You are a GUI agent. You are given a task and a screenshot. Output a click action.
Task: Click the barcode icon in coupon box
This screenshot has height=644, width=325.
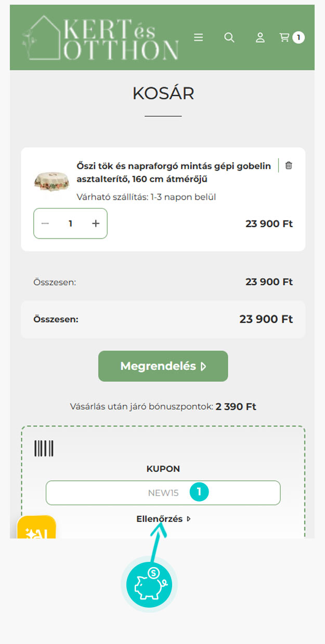click(x=44, y=448)
